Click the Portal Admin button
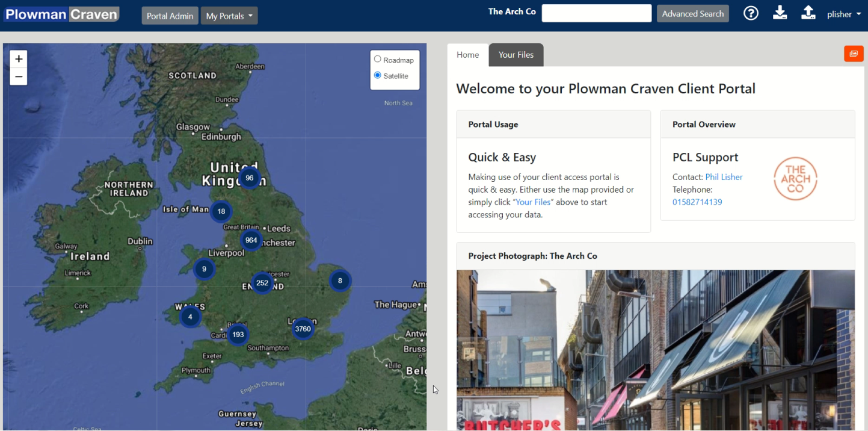 170,16
